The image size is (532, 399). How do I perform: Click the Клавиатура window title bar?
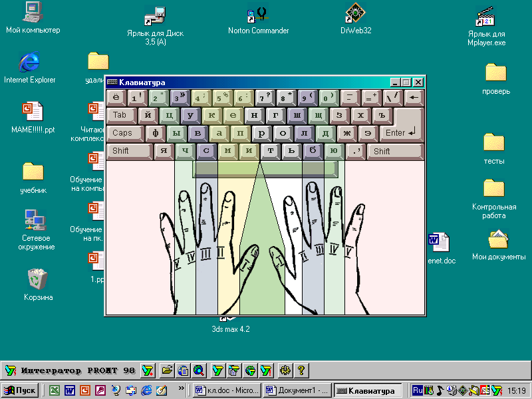point(247,82)
